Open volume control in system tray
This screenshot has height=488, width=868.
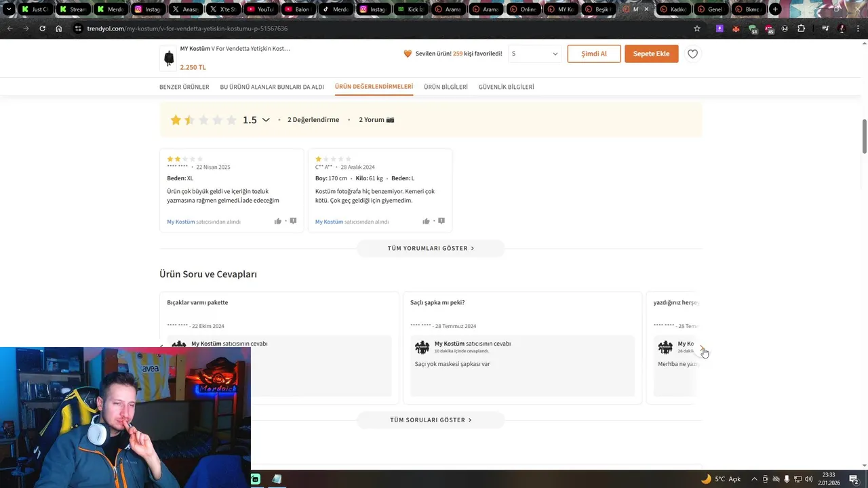coord(808,479)
